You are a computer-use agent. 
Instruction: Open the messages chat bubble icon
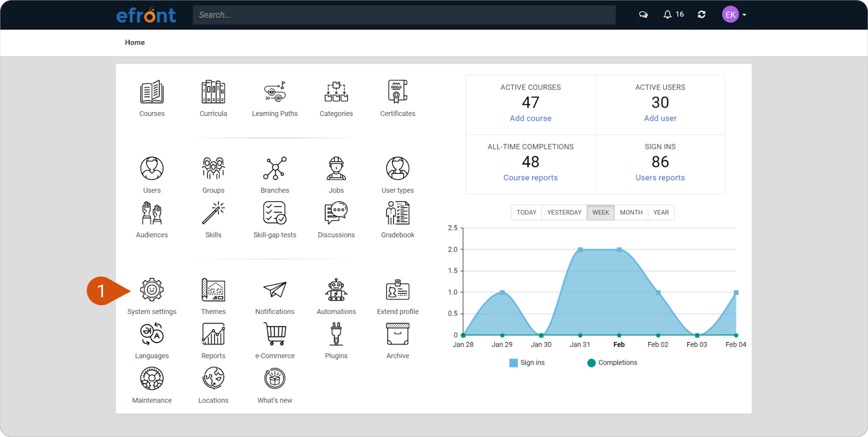point(643,15)
